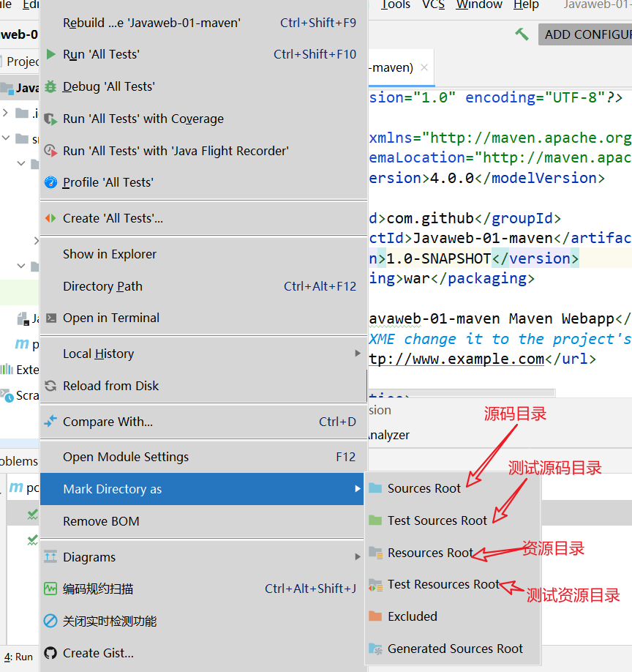
Task: Click the green build hammer icon
Action: (x=522, y=34)
